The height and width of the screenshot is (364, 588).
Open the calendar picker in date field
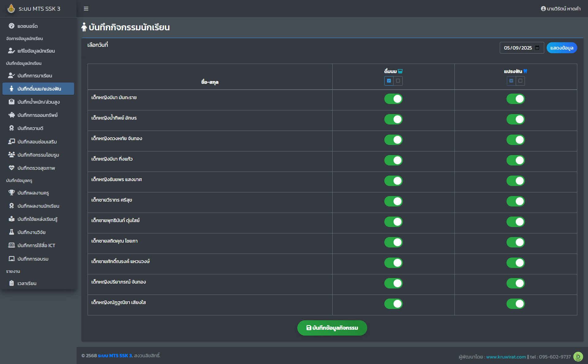click(x=537, y=48)
